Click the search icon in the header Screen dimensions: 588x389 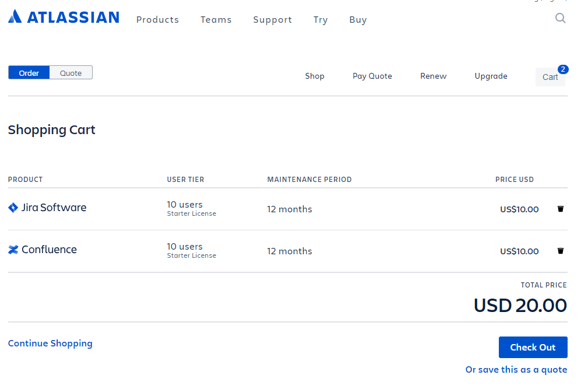[x=560, y=18]
